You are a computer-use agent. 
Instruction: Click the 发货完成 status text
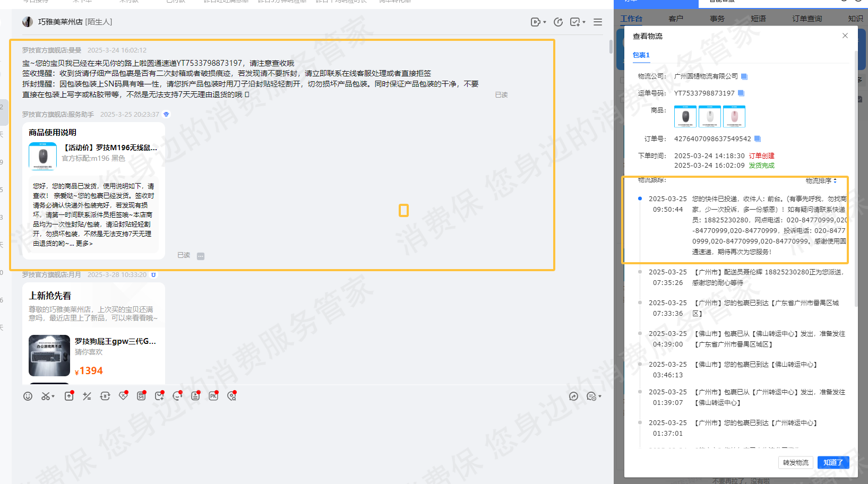[x=761, y=166]
